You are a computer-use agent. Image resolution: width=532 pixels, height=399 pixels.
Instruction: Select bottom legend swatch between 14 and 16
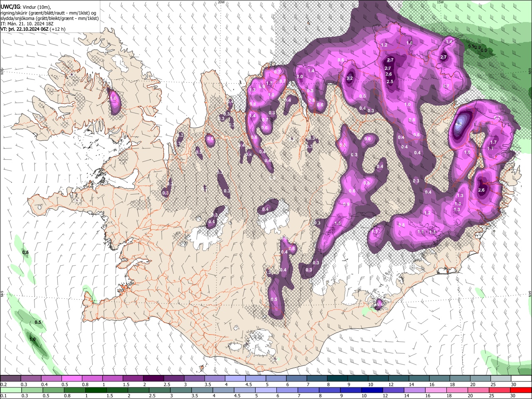pyautogui.click(x=415, y=390)
